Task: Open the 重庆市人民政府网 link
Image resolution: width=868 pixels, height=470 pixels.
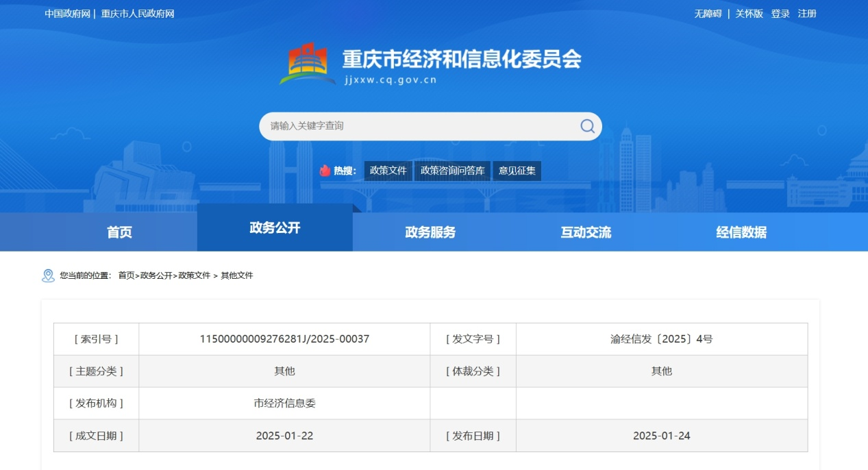Action: tap(138, 14)
